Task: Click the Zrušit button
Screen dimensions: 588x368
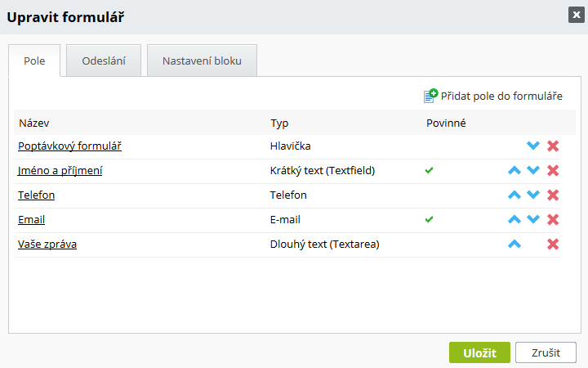Action: tap(546, 352)
